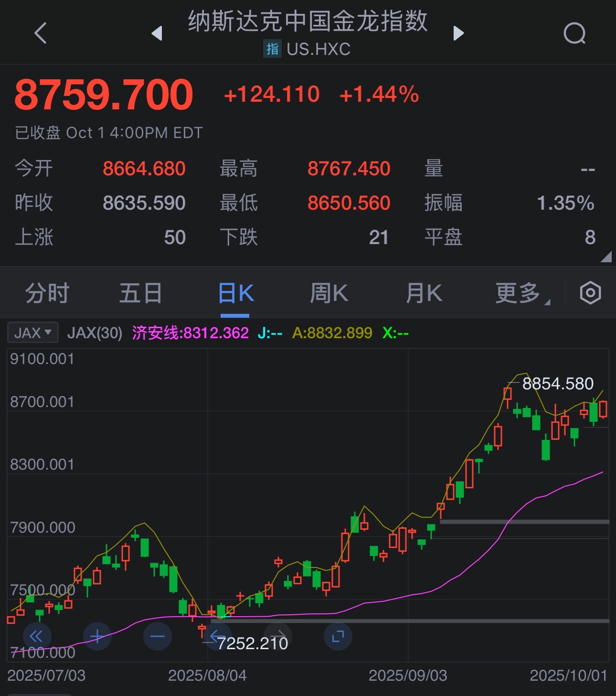Screen dimensions: 616x696
Task: Tap the 8854.580 high marker on chart
Action: 558,384
